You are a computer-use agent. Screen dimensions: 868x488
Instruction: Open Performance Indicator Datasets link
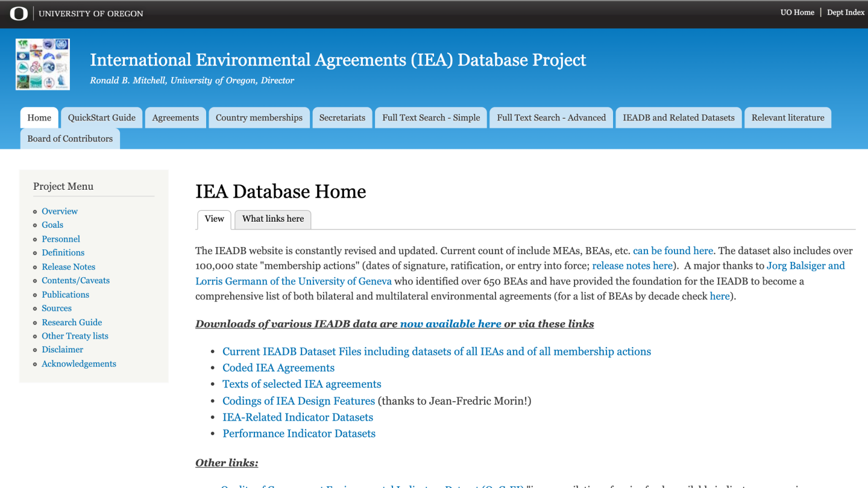click(x=299, y=434)
